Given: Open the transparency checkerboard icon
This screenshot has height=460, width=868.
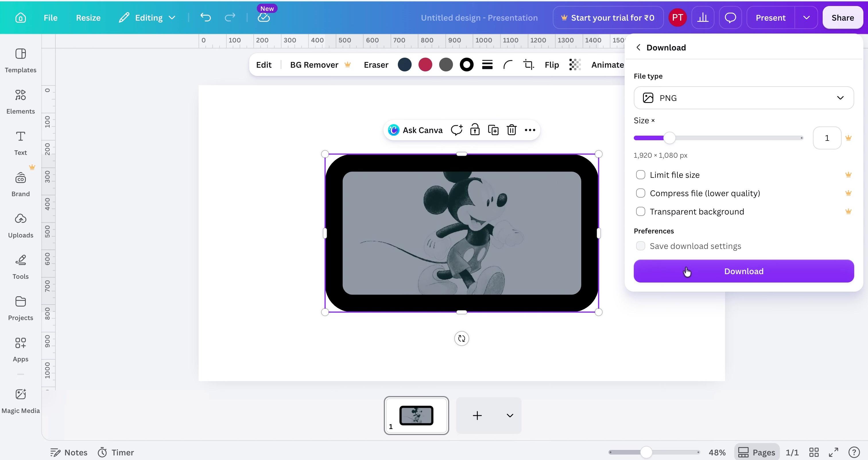Looking at the screenshot, I should pos(575,65).
